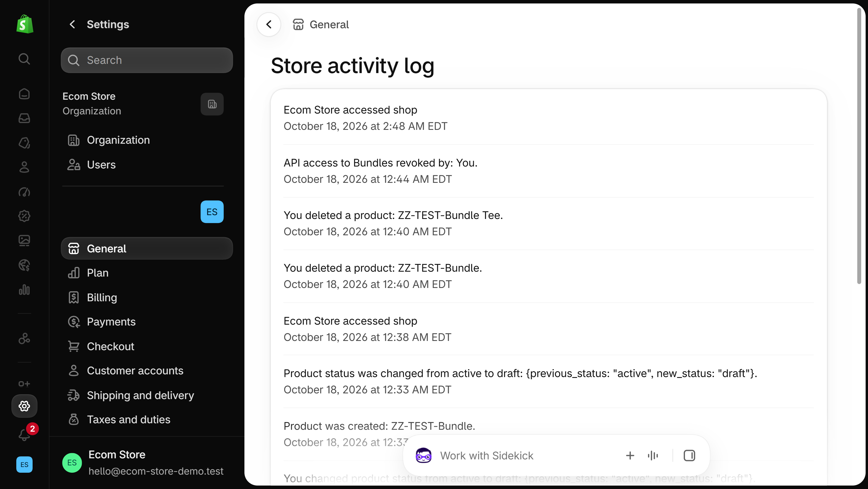The width and height of the screenshot is (868, 489).
Task: Open Payments settings
Action: point(147,322)
